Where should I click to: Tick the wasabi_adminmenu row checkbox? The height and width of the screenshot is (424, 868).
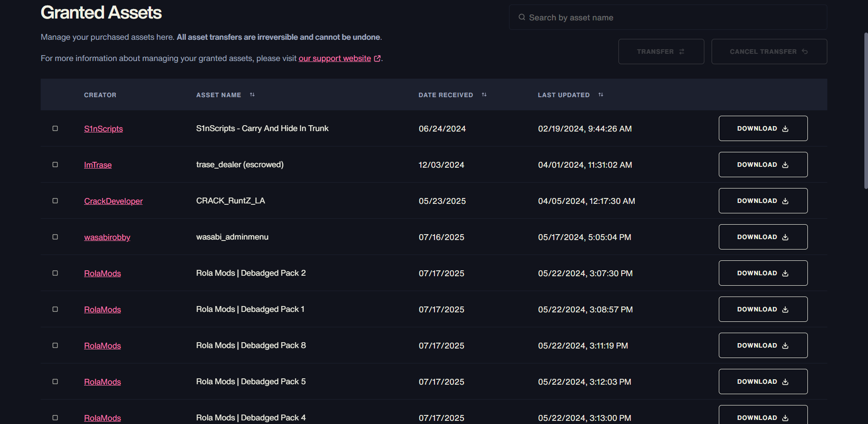[x=55, y=237]
